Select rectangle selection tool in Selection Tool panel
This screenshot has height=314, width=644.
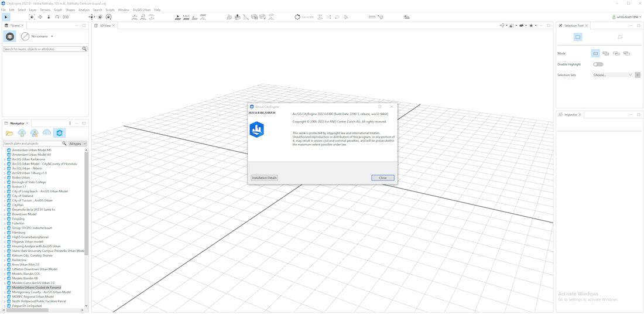coord(578,37)
